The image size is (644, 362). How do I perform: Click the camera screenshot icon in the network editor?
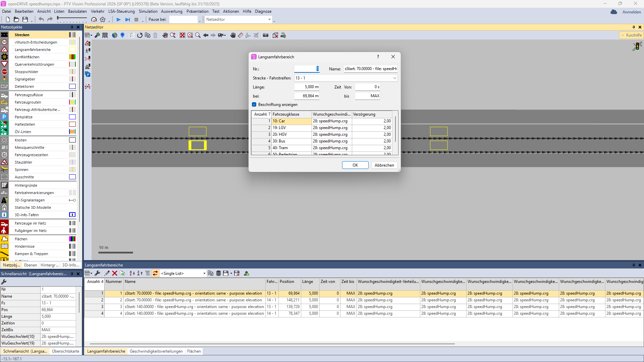[x=266, y=35]
